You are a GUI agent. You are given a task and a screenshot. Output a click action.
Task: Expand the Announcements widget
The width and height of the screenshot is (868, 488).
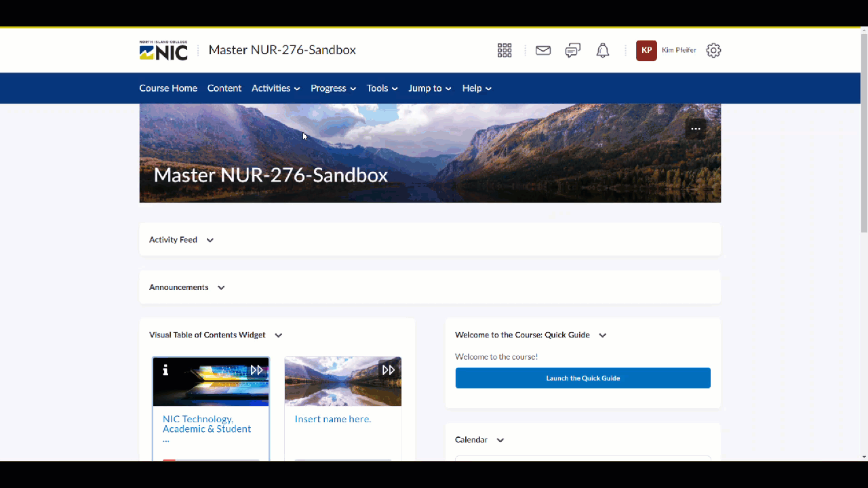click(221, 287)
